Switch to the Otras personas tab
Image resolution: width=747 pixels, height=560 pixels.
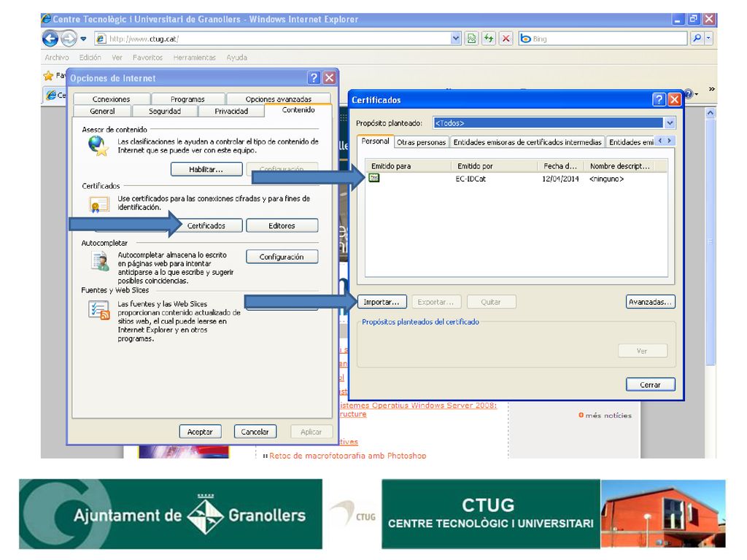(x=421, y=142)
